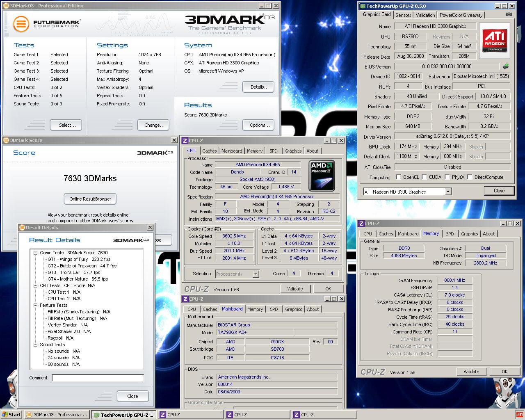Viewport: 525px width, 420px height.
Task: Enable the OpenCL checkbox
Action: click(x=398, y=177)
